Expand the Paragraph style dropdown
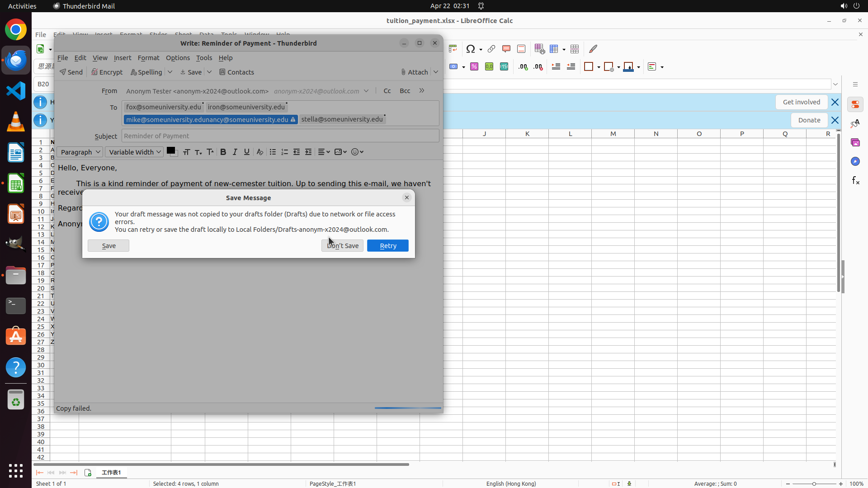The width and height of the screenshot is (868, 488). (80, 152)
